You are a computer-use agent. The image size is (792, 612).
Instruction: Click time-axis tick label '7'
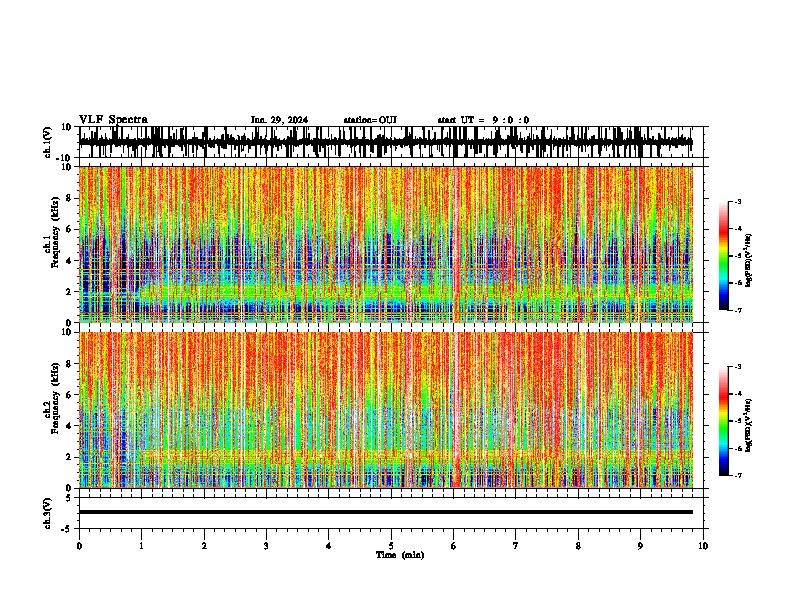click(x=516, y=546)
